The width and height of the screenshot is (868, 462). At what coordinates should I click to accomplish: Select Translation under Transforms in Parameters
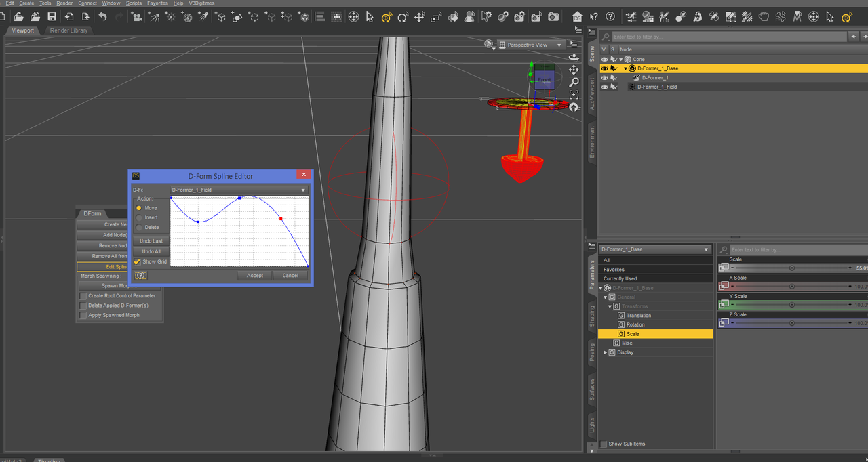coord(639,316)
